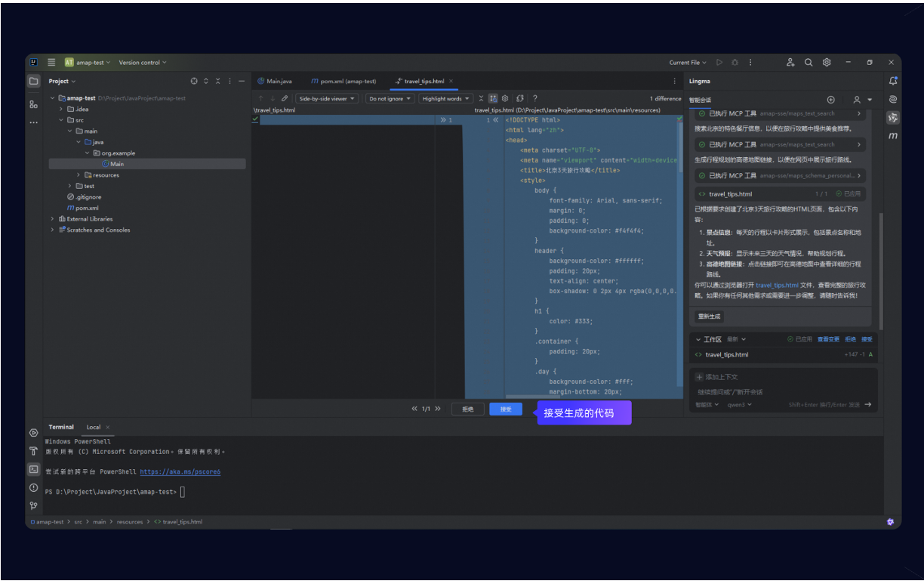This screenshot has width=924, height=584.
Task: Click the Lingma chat input field
Action: pyautogui.click(x=783, y=392)
